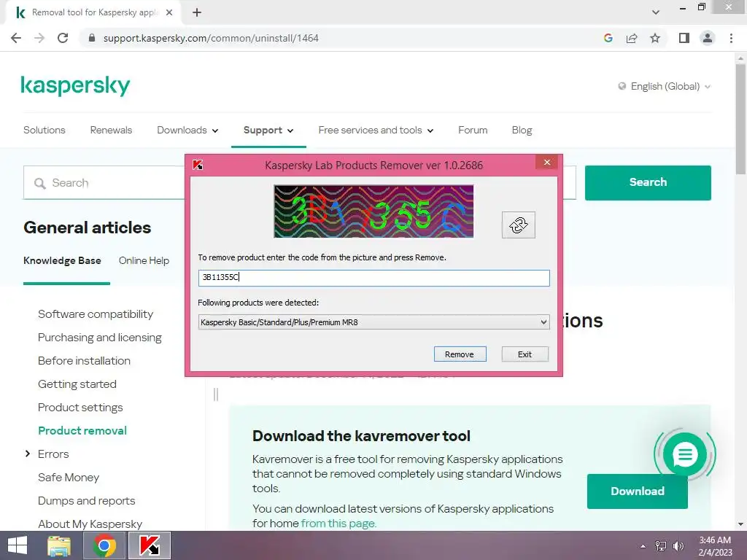Toggle the browser side panel icon
Screen dimensions: 747x560
click(684, 38)
